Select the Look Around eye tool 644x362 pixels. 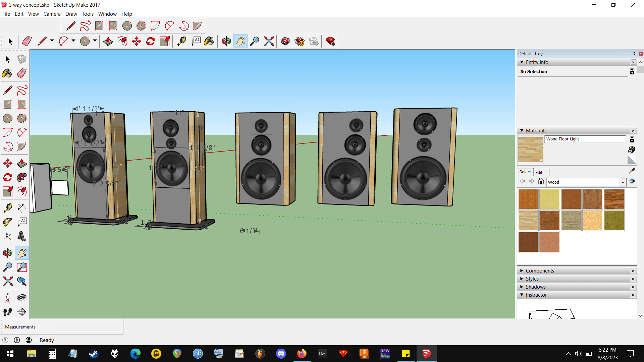click(22, 298)
